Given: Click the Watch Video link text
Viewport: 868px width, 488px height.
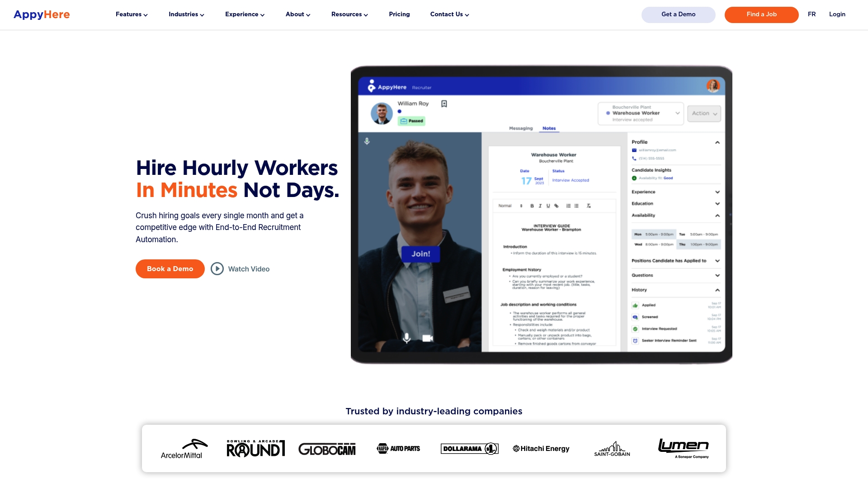Looking at the screenshot, I should 249,269.
